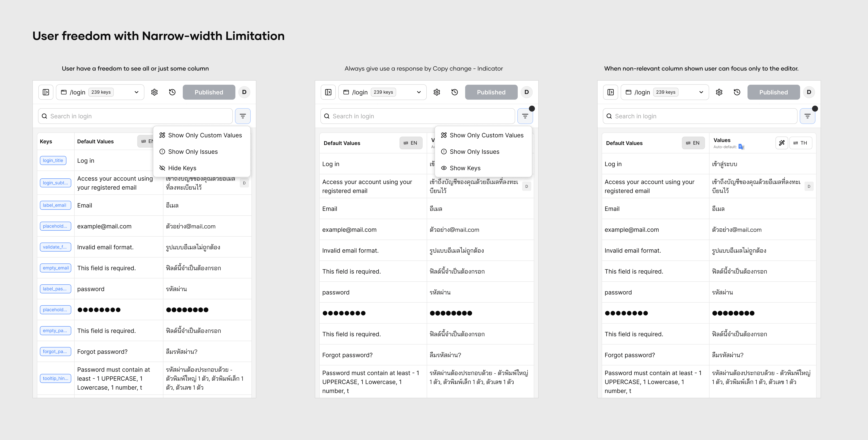Screen dimensions: 868x440
Task: Click filter icon in left panel
Action: (x=243, y=116)
